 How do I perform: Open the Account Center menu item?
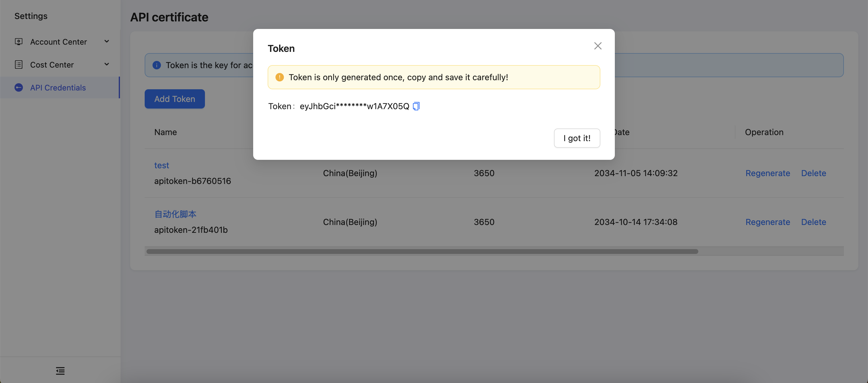point(60,42)
